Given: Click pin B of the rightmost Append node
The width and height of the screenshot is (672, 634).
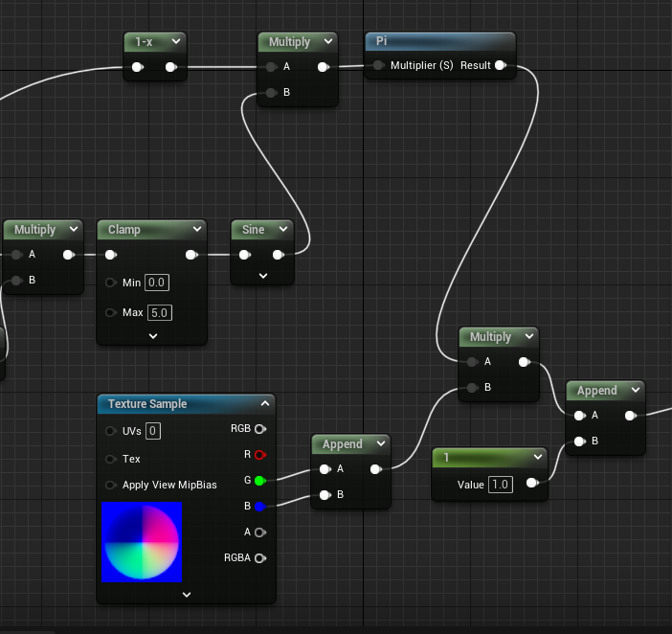Looking at the screenshot, I should [x=580, y=442].
